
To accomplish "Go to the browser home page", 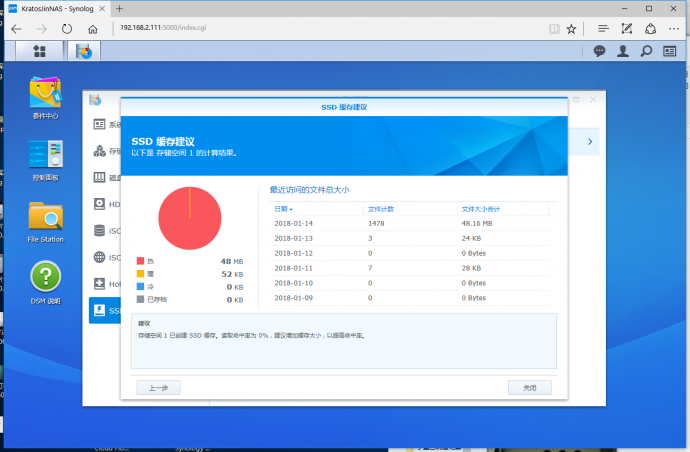I will tap(92, 29).
